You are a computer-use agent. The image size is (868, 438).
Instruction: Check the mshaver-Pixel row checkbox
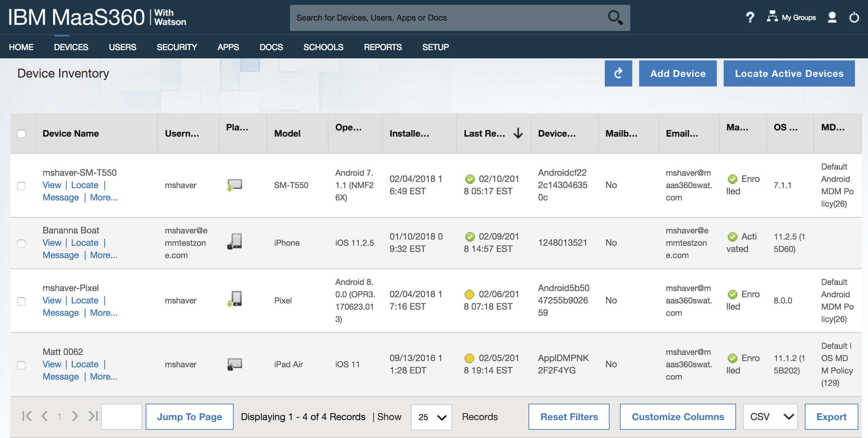22,301
